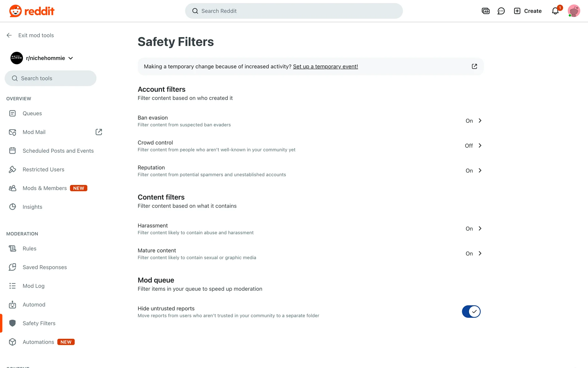Click the back arrow beside Exit mod tools

(9, 35)
